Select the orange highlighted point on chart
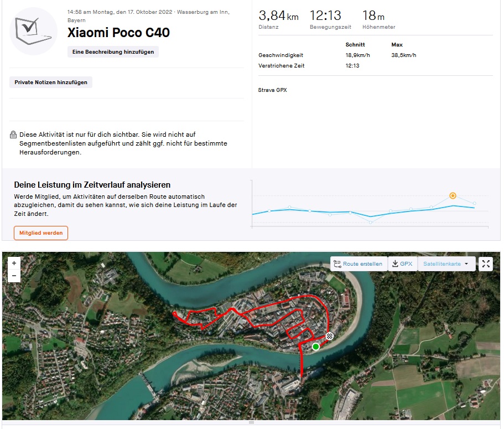Viewport: 504px width, 429px height. [x=453, y=195]
